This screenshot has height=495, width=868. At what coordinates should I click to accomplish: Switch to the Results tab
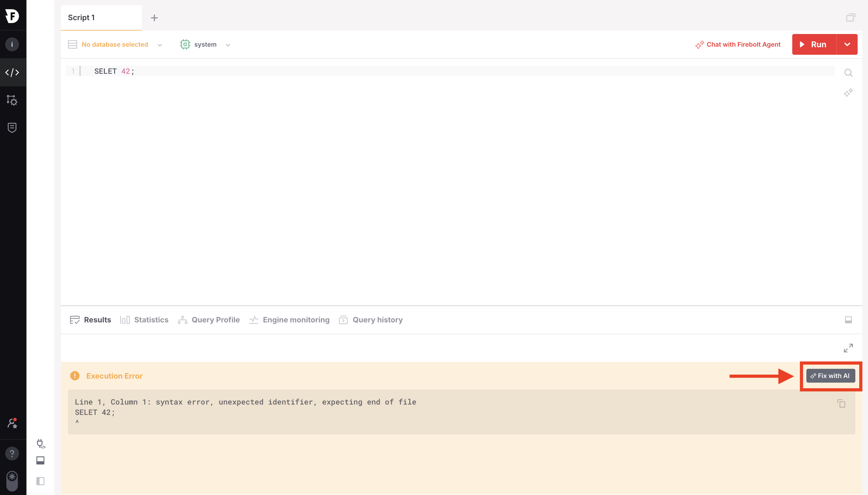(90, 320)
